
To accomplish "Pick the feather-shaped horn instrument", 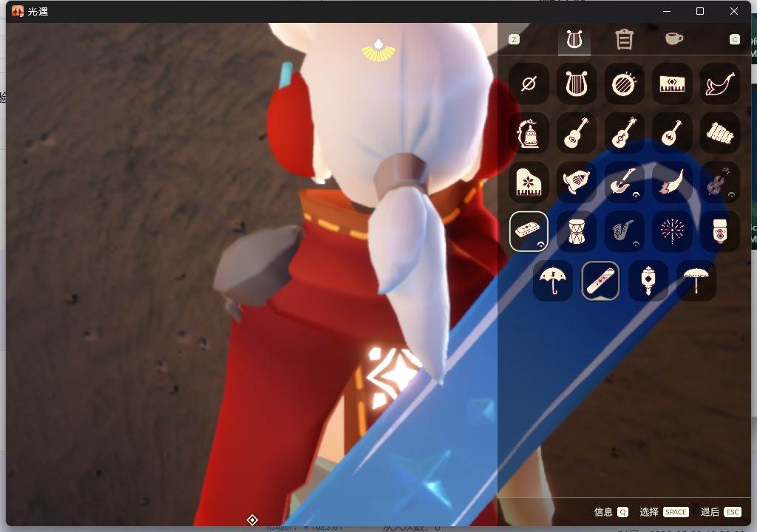I will tap(672, 183).
